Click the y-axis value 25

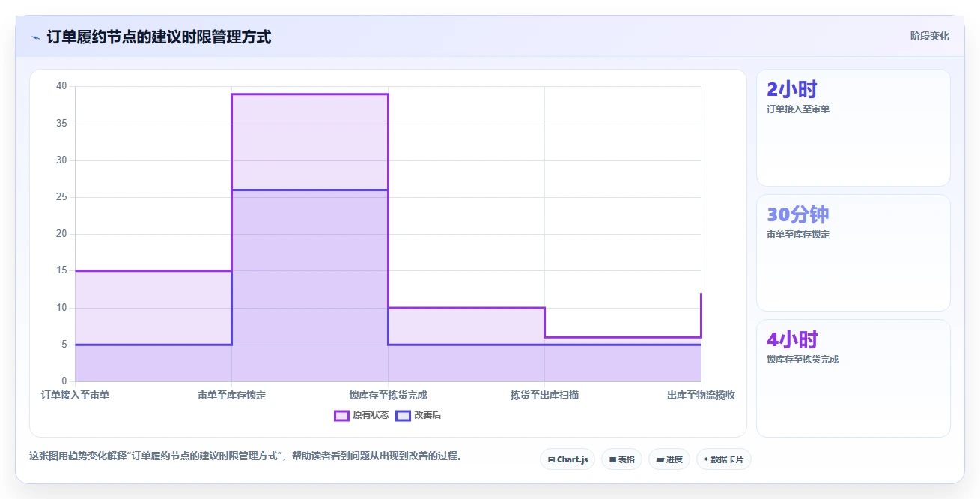pyautogui.click(x=61, y=197)
